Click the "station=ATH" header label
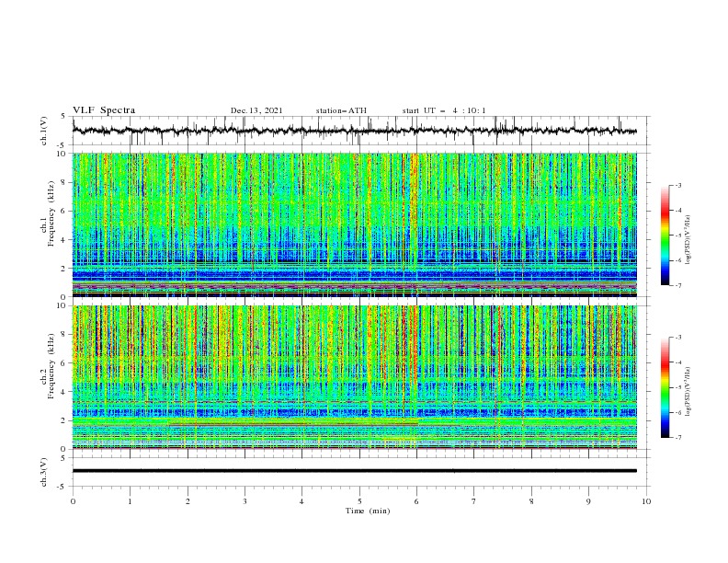 point(341,110)
